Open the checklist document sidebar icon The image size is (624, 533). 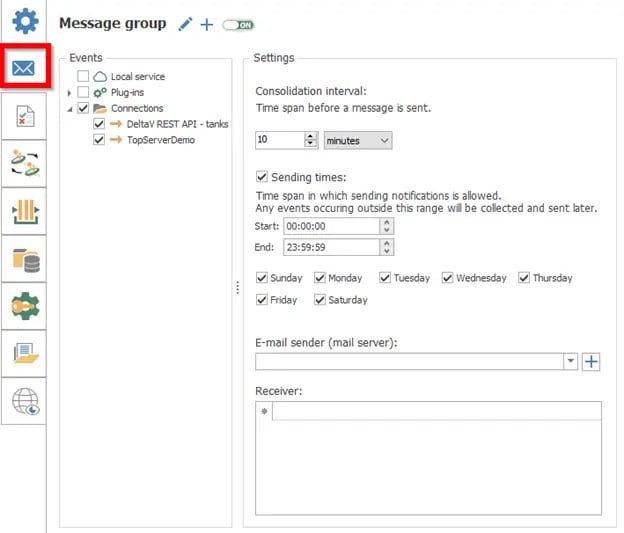25,116
